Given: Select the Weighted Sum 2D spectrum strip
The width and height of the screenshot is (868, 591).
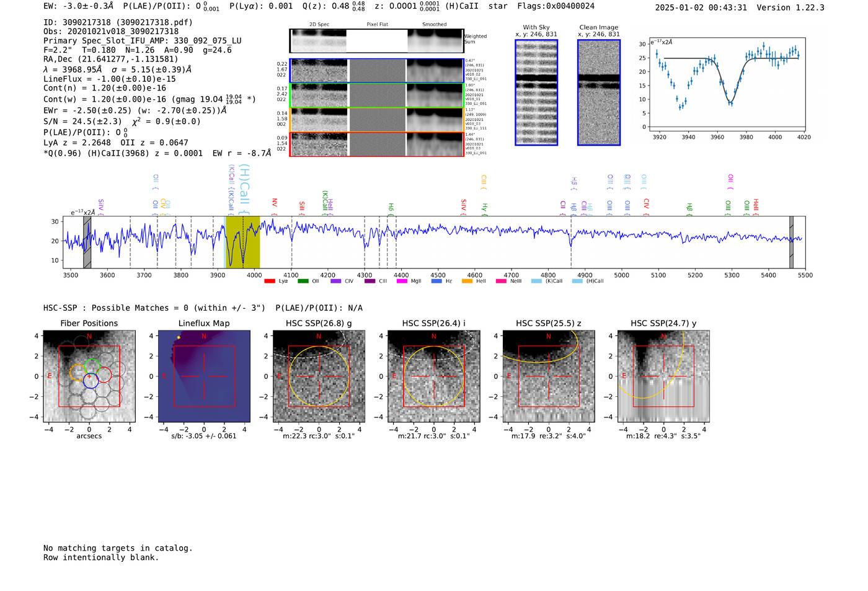Looking at the screenshot, I should click(x=377, y=41).
